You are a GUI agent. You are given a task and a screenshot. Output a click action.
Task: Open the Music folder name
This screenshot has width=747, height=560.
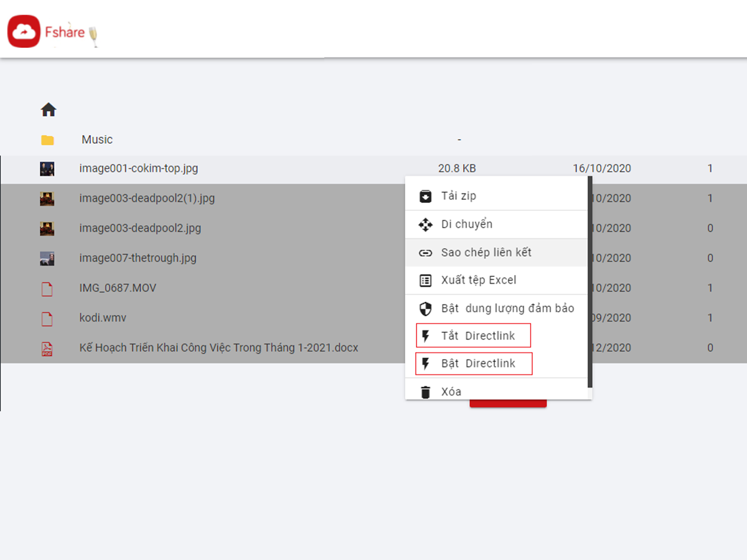[x=97, y=140]
